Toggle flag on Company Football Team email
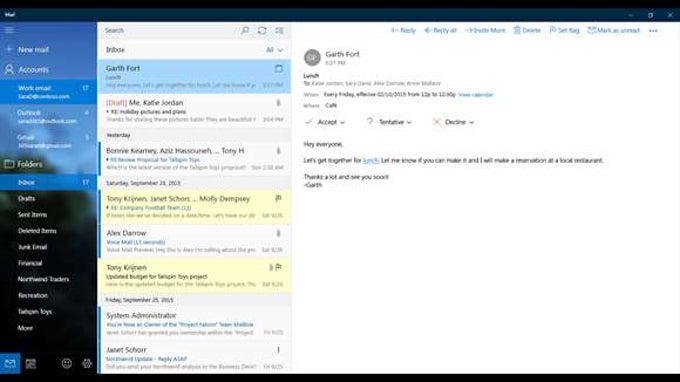Viewport: 680px width, 382px height. (x=278, y=199)
